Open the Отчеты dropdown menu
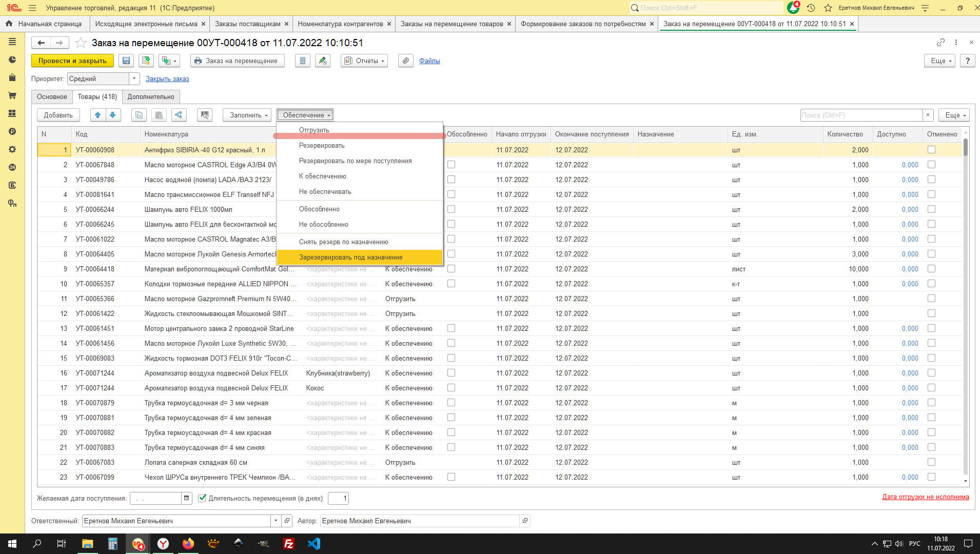The height and width of the screenshot is (554, 980). coord(364,61)
